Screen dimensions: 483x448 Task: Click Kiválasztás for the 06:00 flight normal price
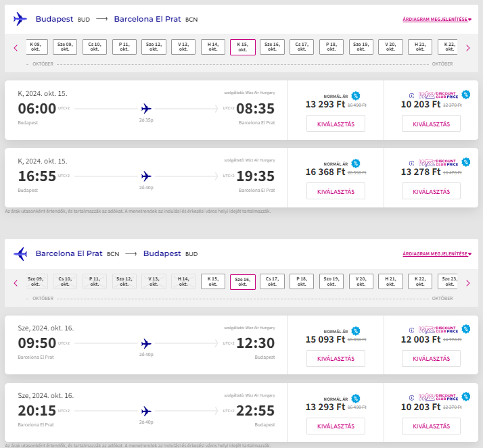point(336,124)
